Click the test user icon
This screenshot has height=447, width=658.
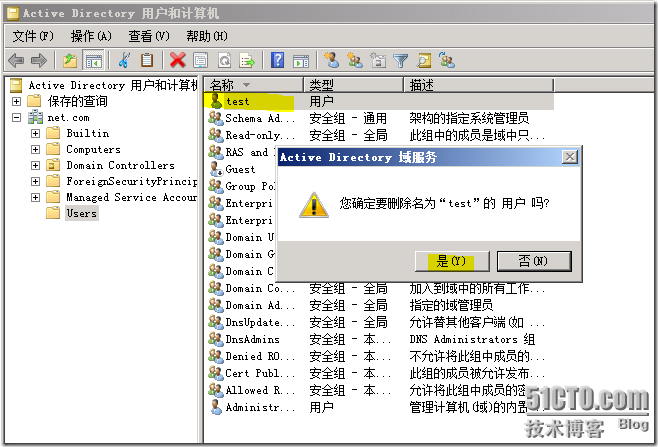(x=216, y=101)
